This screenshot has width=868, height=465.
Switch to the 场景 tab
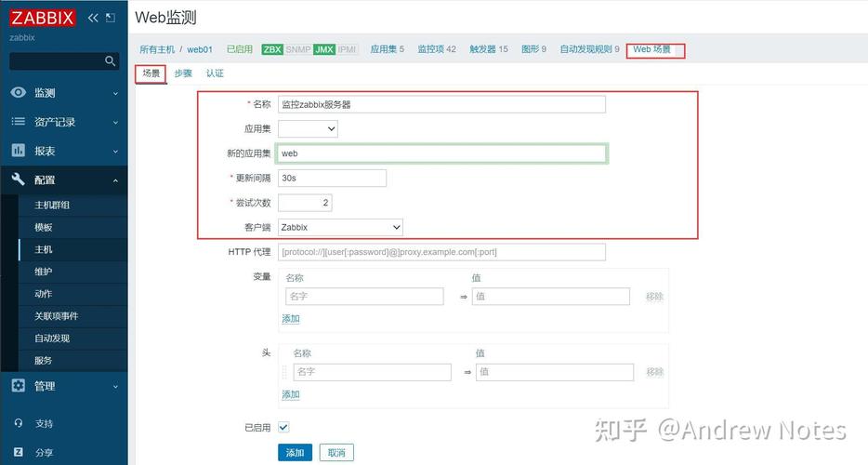pos(151,73)
